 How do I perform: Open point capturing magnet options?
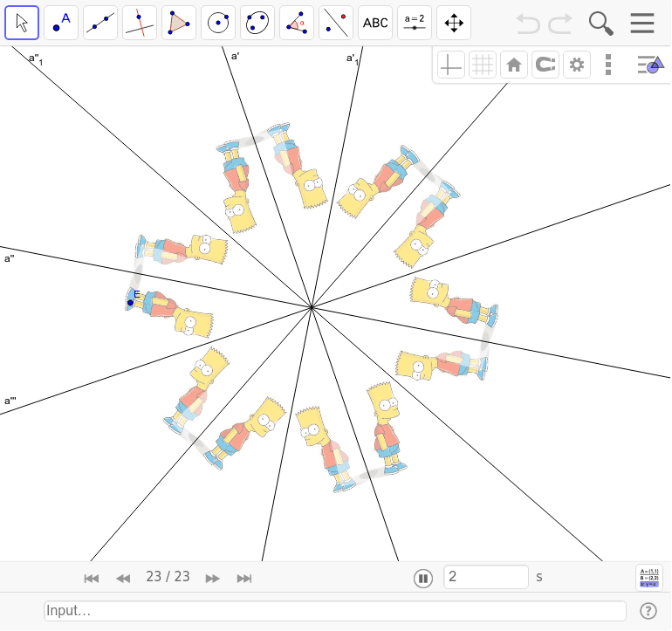[545, 65]
